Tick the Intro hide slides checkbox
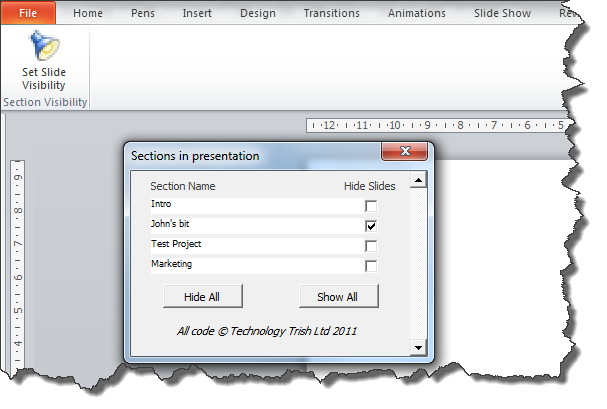Screen dimensions: 607x409 click(x=371, y=206)
